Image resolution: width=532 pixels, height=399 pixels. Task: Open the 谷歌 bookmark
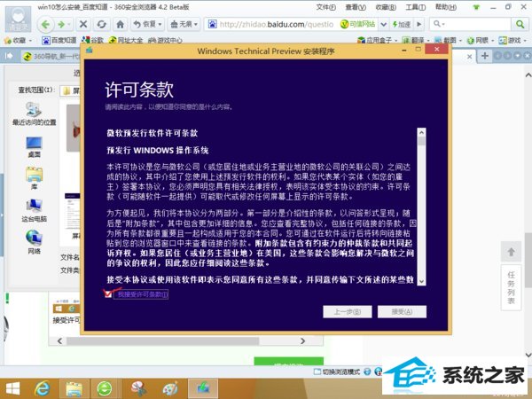point(92,41)
